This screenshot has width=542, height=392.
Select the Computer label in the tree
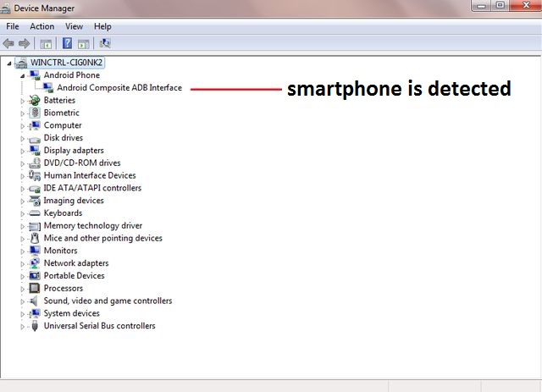point(63,125)
